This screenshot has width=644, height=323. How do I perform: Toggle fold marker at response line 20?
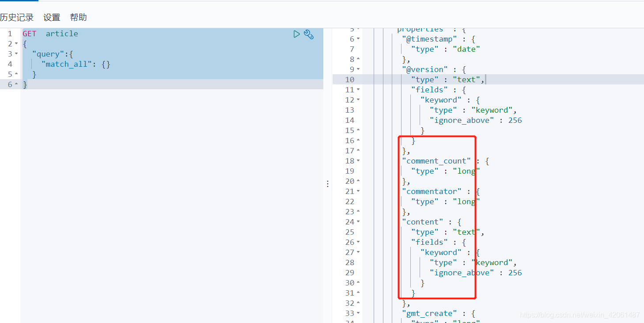click(x=358, y=181)
